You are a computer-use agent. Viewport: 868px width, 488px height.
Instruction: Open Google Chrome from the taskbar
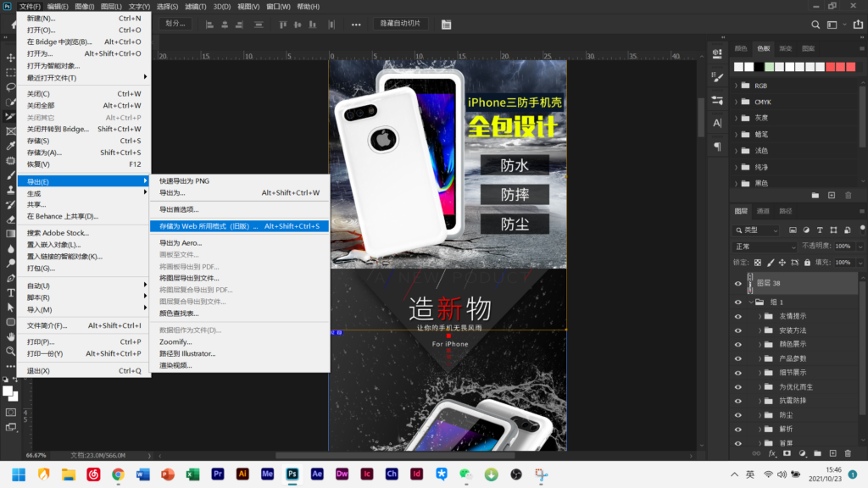click(x=118, y=474)
